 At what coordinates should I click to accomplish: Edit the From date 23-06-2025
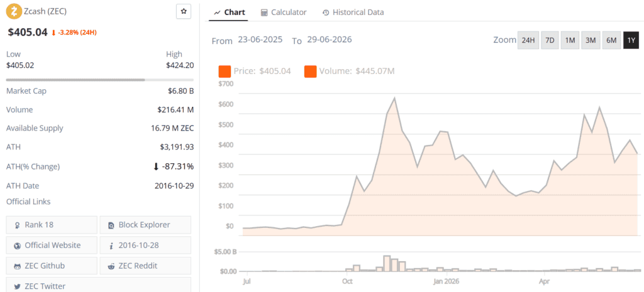tap(260, 40)
